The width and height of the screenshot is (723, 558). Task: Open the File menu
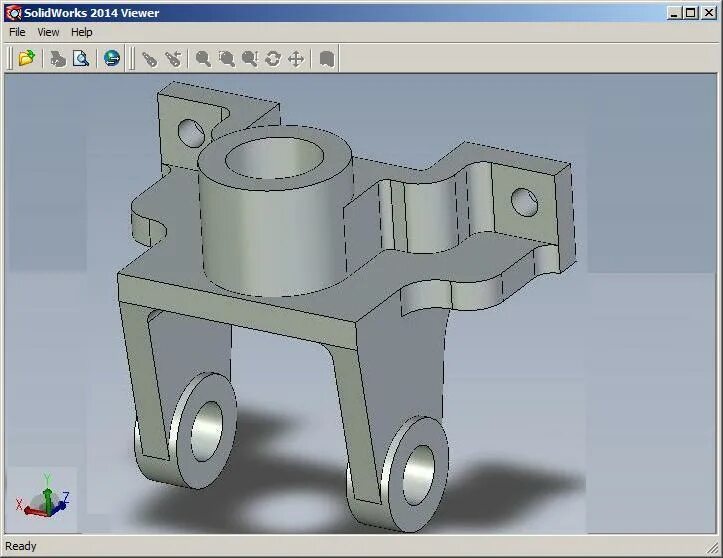click(x=17, y=32)
